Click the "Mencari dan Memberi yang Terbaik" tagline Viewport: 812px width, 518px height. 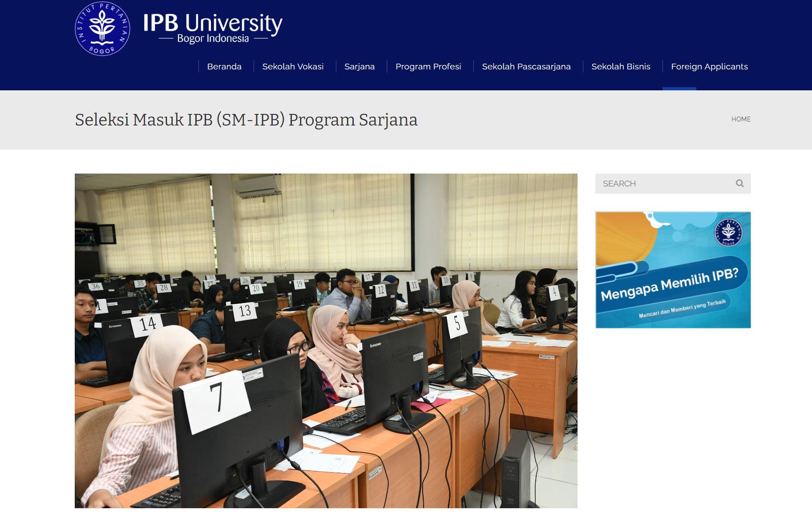click(x=682, y=309)
